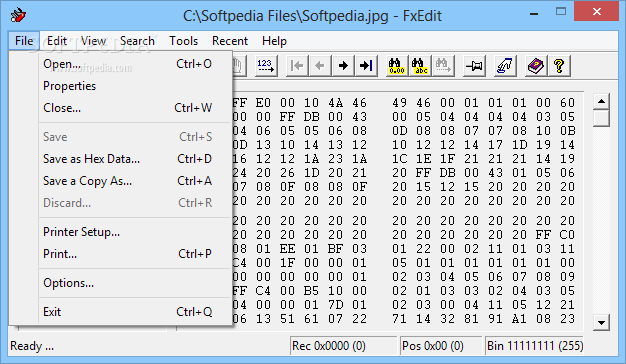Click the pushpin toolbar icon
Viewport: 626px width, 364px height.
coord(474,65)
